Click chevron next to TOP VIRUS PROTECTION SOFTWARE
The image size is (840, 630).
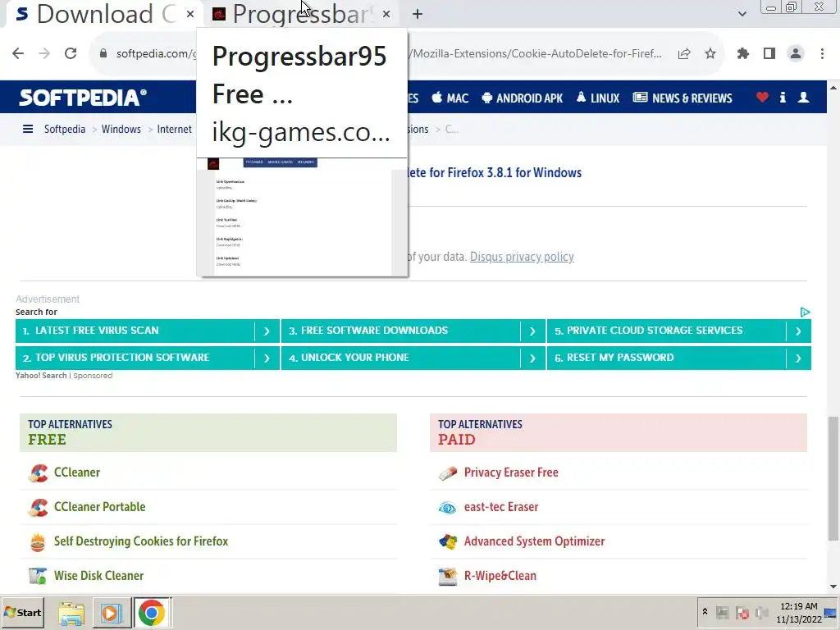(x=267, y=358)
